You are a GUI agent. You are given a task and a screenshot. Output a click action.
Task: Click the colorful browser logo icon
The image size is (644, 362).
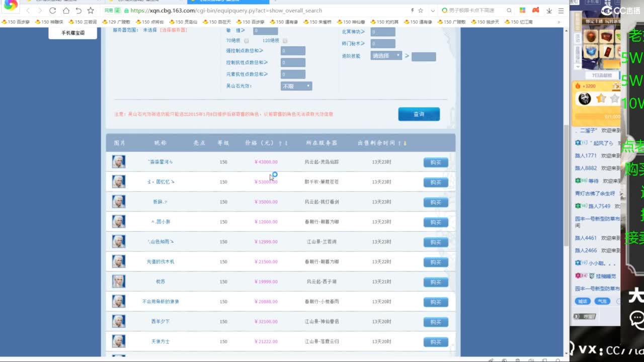coord(11,6)
